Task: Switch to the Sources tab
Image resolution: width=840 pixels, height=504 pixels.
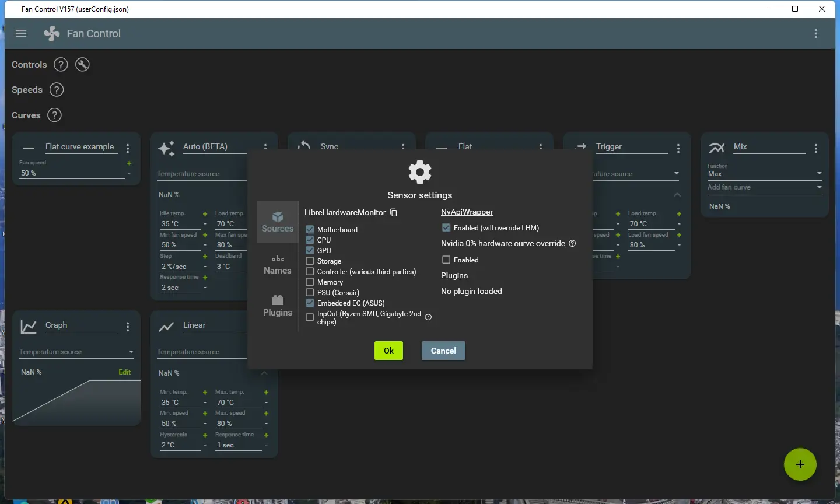Action: (278, 222)
